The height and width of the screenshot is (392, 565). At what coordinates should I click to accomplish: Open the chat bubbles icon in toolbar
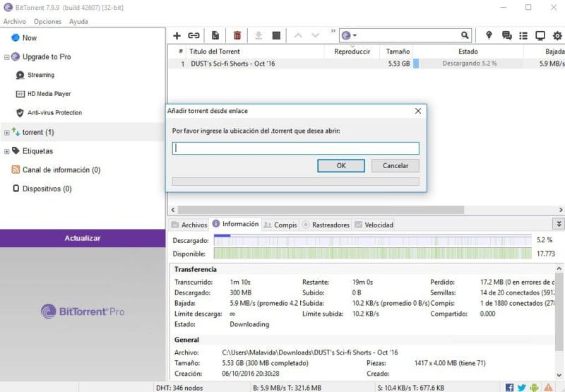pos(506,35)
